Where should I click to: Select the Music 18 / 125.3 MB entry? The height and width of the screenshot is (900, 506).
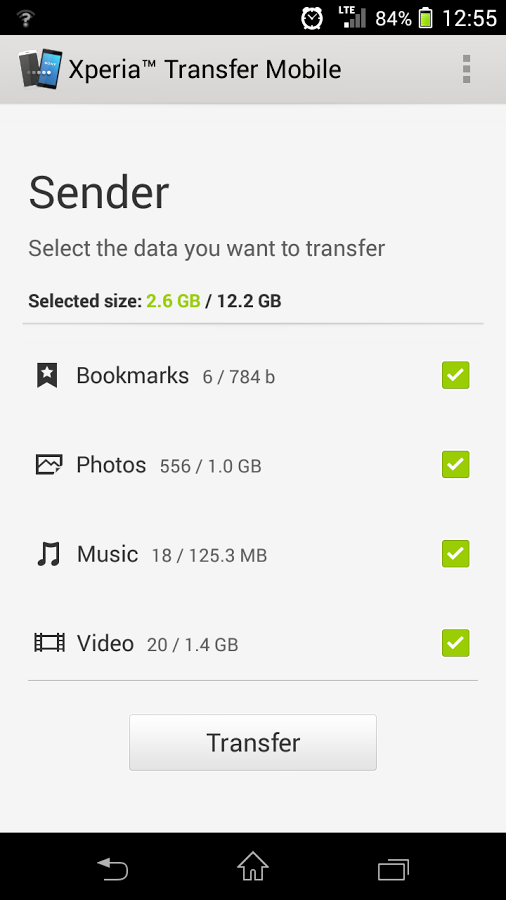pos(172,554)
